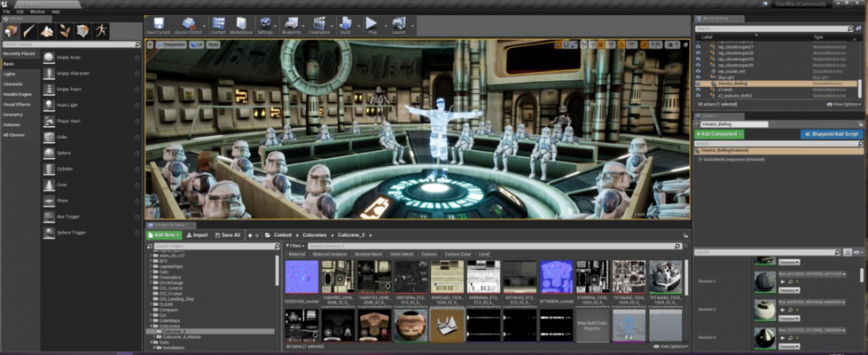Click the use-selected arrow for Element 3

pos(782,310)
